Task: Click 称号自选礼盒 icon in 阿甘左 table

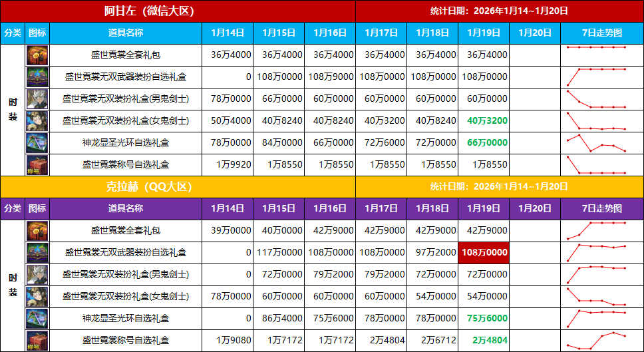Action: click(x=37, y=165)
